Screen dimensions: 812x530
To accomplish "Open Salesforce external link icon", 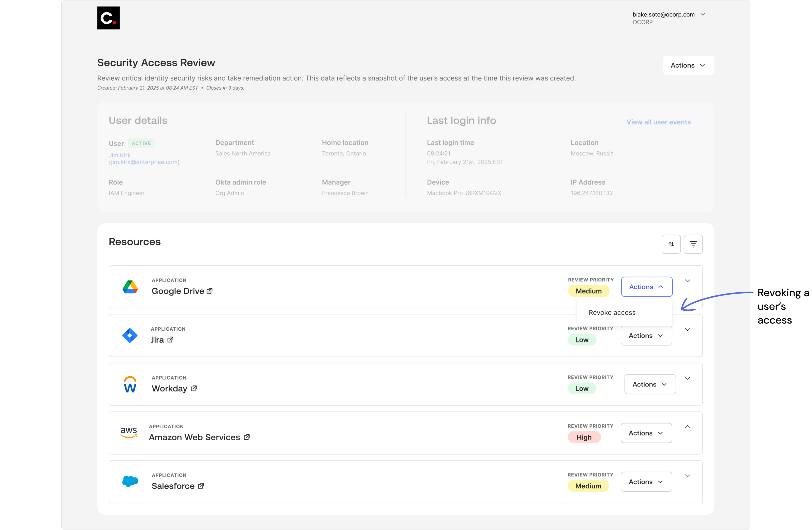I will click(201, 486).
